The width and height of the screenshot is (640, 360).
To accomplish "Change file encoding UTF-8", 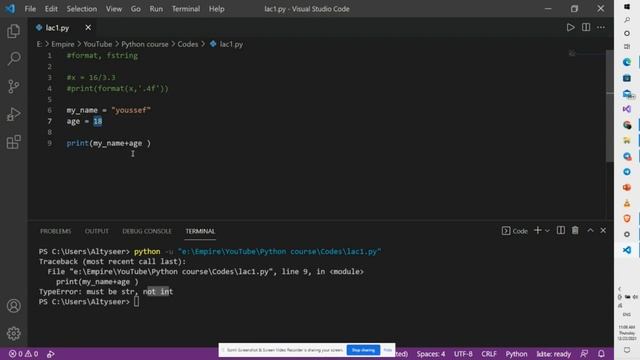I will pos(463,354).
